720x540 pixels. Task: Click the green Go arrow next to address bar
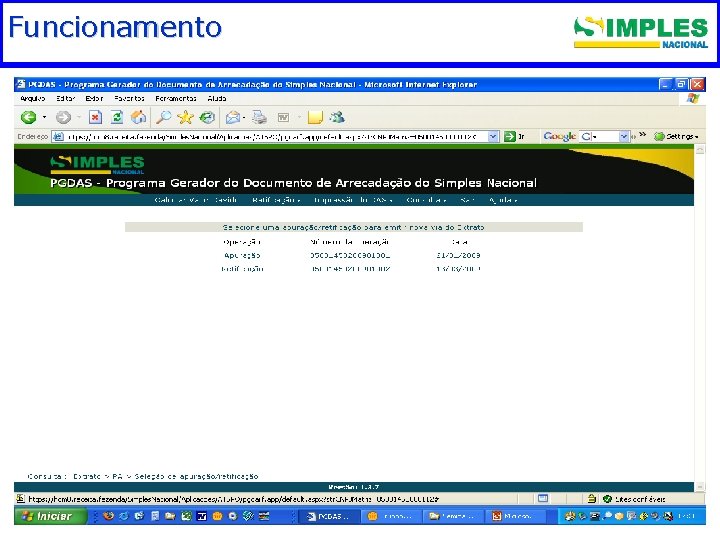[510, 136]
